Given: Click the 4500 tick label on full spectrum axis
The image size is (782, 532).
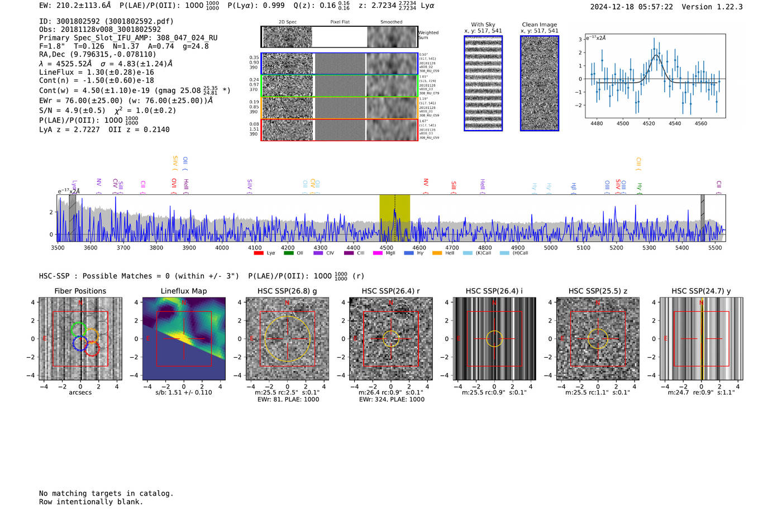Looking at the screenshot, I should [x=386, y=248].
